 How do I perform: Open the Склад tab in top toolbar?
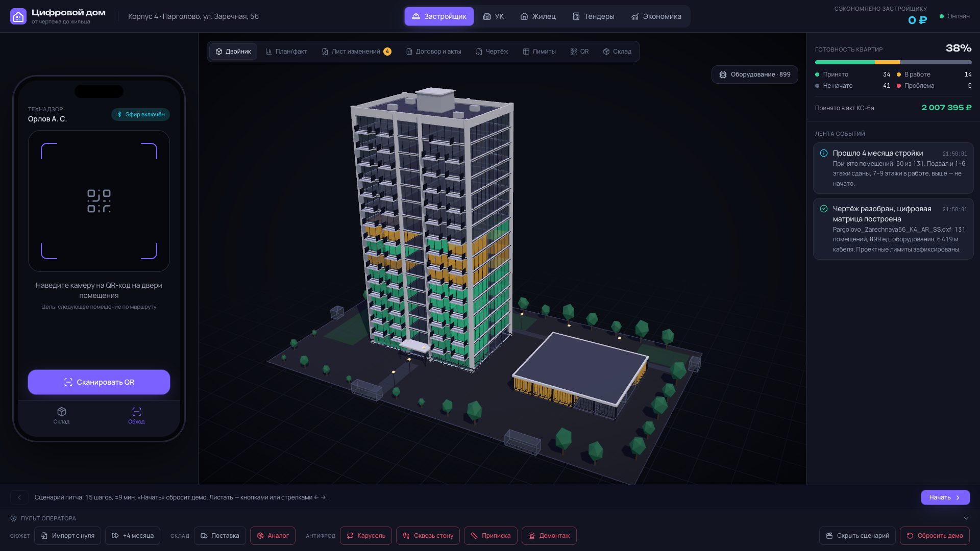617,52
